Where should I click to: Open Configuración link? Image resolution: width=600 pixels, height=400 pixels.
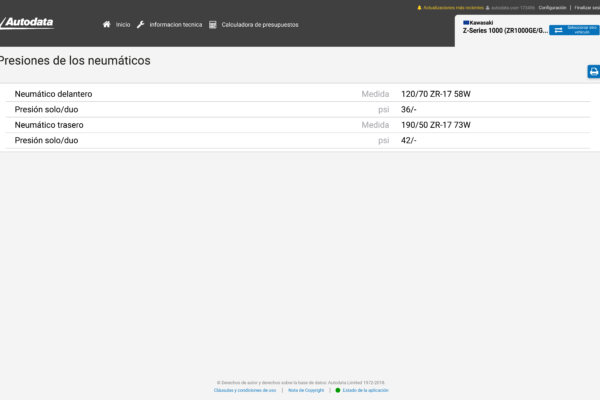pos(552,7)
